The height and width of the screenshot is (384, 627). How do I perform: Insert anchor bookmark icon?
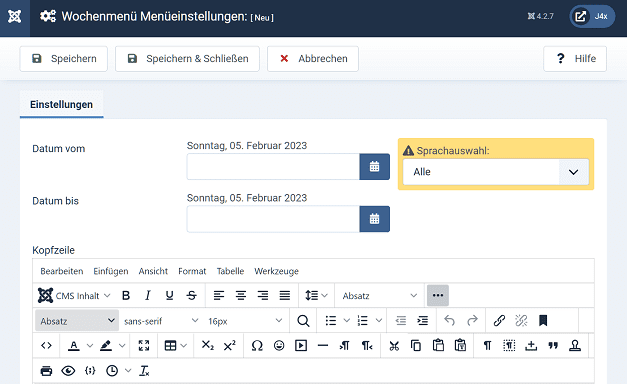tap(543, 321)
